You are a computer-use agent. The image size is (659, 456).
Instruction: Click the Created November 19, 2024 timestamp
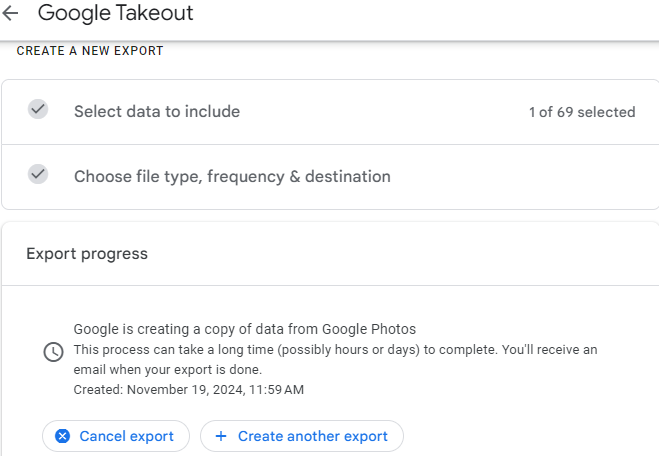click(188, 389)
